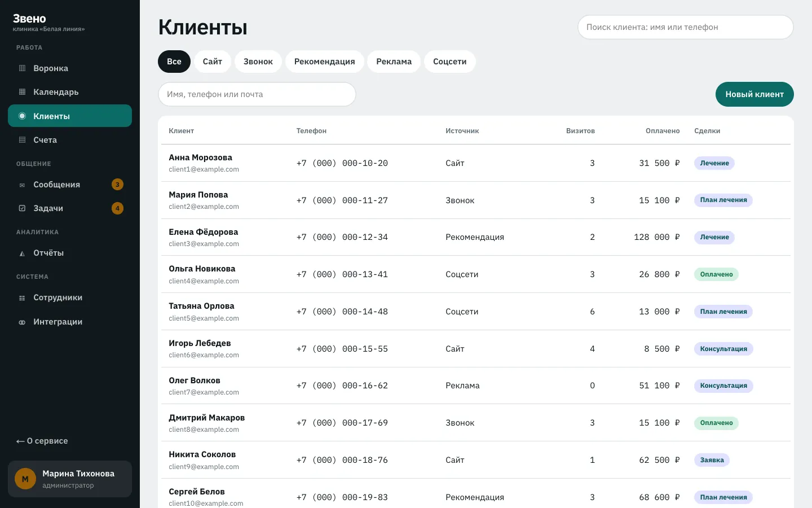The image size is (812, 508).
Task: Filter clients by Сайт source
Action: (213, 62)
